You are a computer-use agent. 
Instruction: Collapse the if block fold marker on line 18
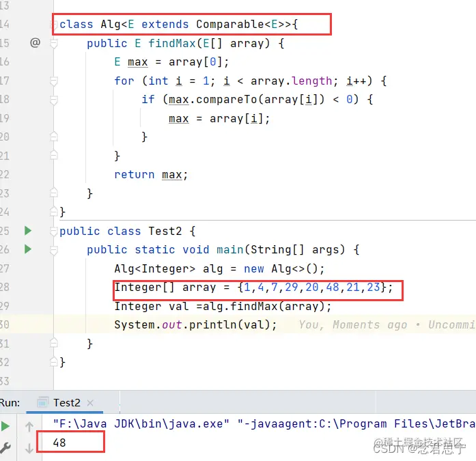tap(54, 100)
